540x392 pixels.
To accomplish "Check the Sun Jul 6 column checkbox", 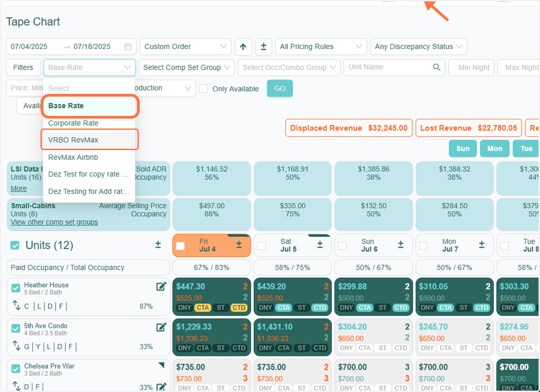I will point(342,246).
